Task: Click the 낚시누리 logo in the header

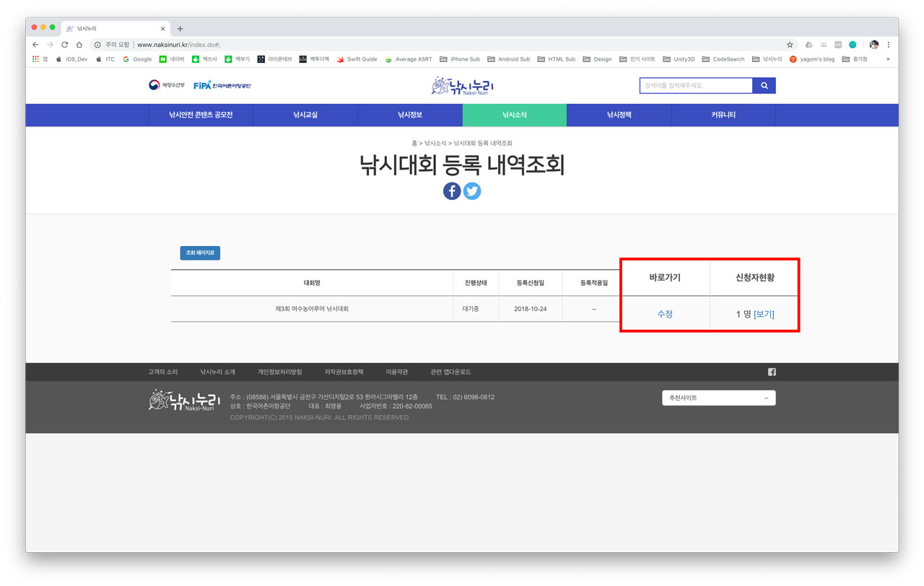Action: pyautogui.click(x=462, y=84)
